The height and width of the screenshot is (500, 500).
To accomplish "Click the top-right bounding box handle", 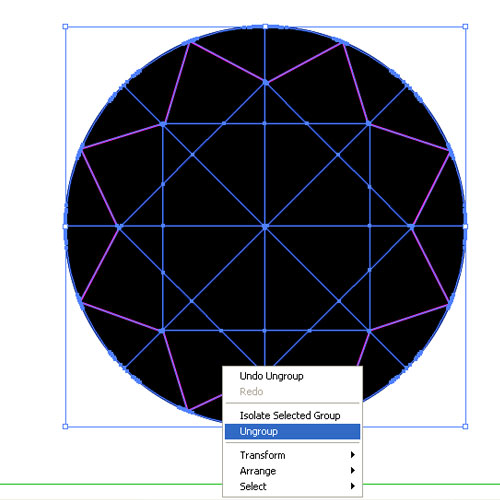I will (x=465, y=27).
